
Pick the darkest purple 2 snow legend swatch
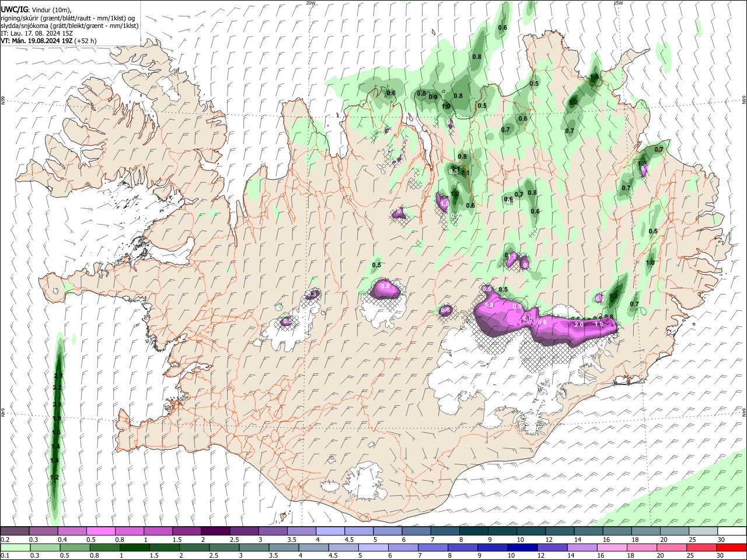(x=215, y=531)
